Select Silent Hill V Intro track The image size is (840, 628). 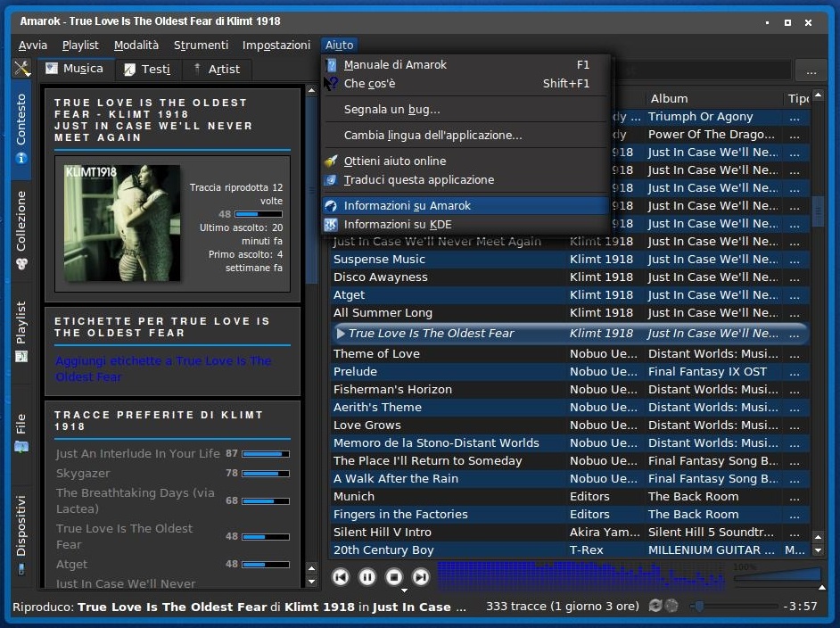tap(570, 532)
